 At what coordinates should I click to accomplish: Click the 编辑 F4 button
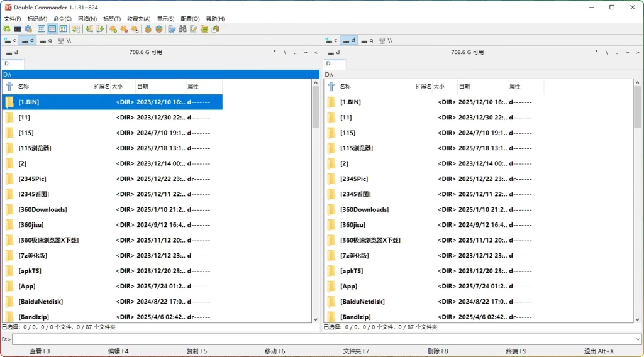118,351
